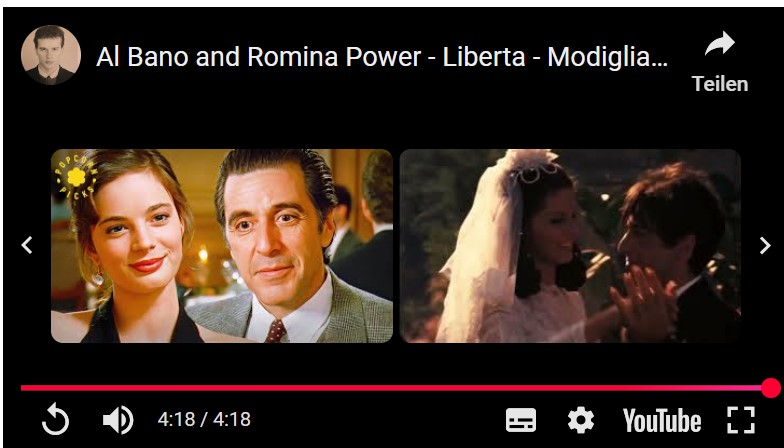Seek to the middle of the red progress bar
Screen dimensions: 784x448
click(x=395, y=388)
